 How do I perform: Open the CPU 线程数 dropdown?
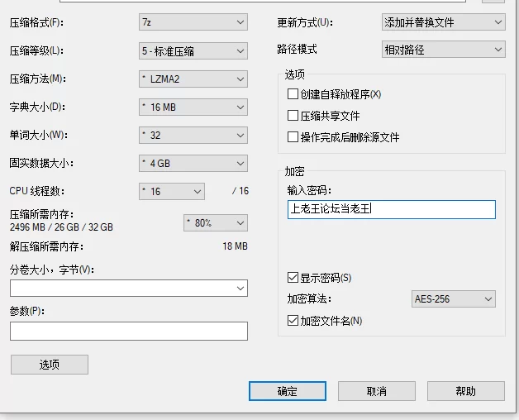tap(171, 192)
